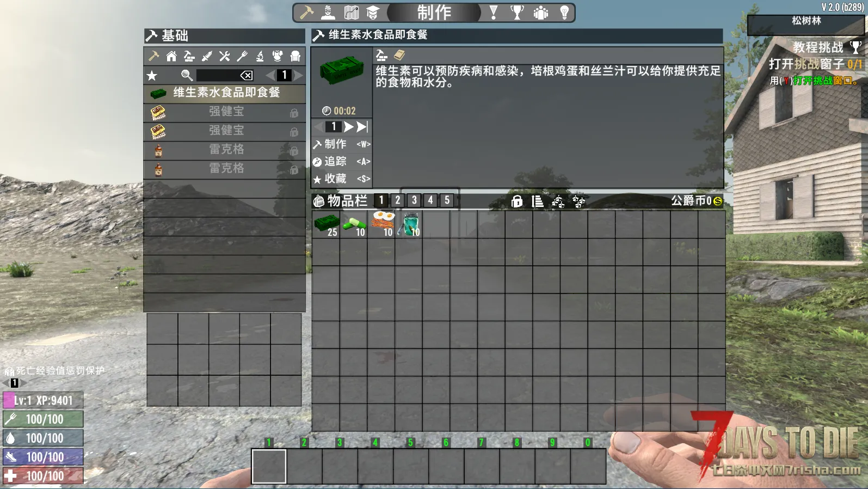Viewport: 868px width, 489px height.
Task: Toggle favorites star filter in recipe list
Action: pyautogui.click(x=152, y=76)
